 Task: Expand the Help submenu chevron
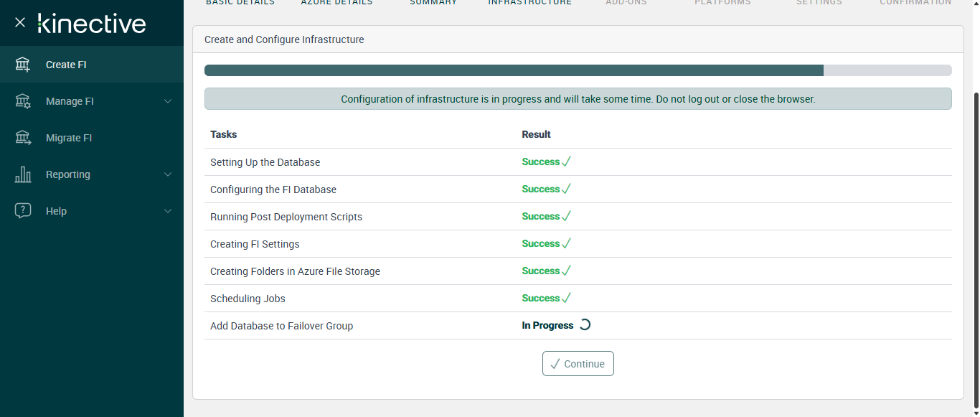(x=168, y=211)
